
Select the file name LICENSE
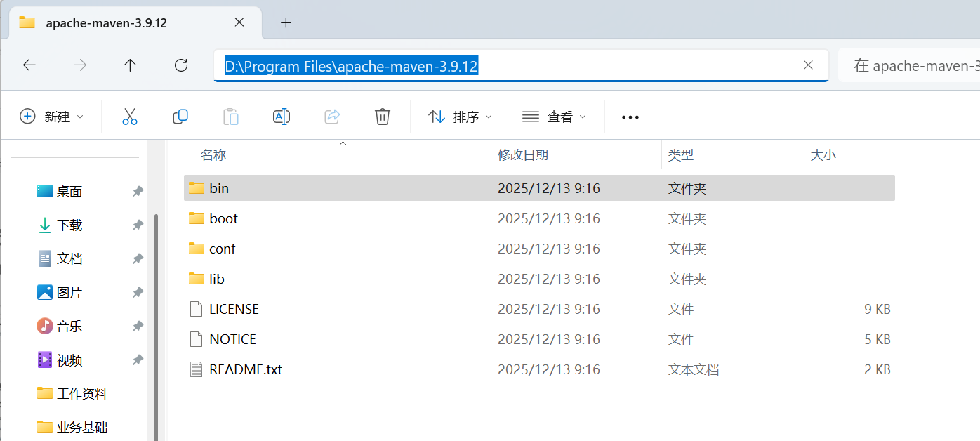click(x=234, y=309)
